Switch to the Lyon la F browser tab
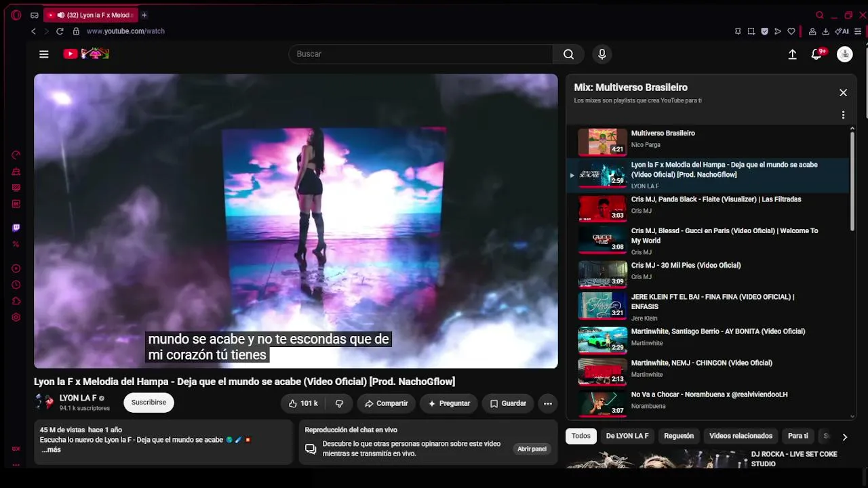Screen dimensions: 868x488 [x=90, y=15]
